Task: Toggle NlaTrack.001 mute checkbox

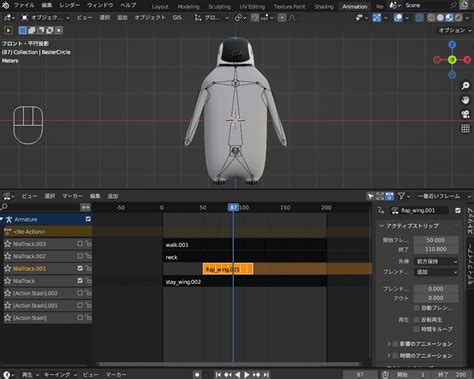Action: coord(80,268)
